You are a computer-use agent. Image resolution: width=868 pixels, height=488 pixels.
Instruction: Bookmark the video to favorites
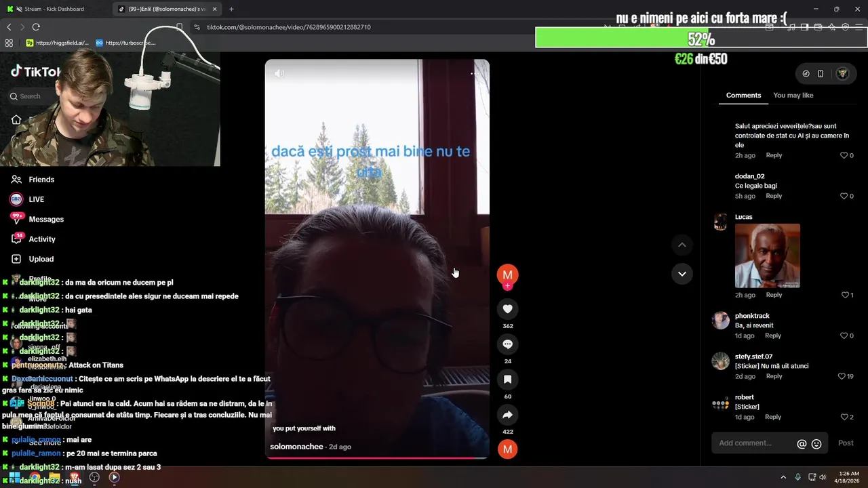tap(507, 380)
